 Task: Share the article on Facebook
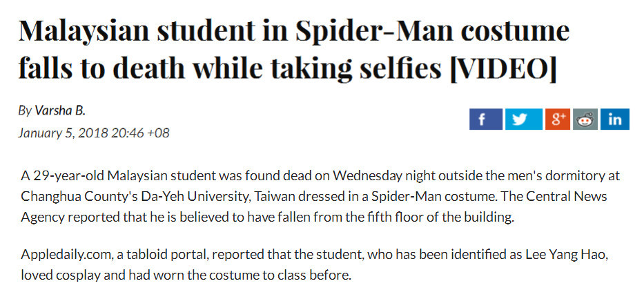click(485, 119)
